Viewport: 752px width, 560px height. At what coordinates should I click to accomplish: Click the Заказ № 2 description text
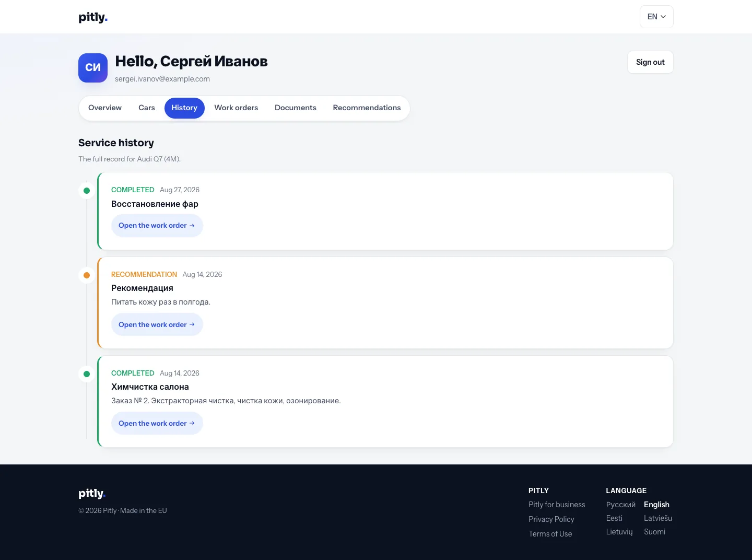226,401
